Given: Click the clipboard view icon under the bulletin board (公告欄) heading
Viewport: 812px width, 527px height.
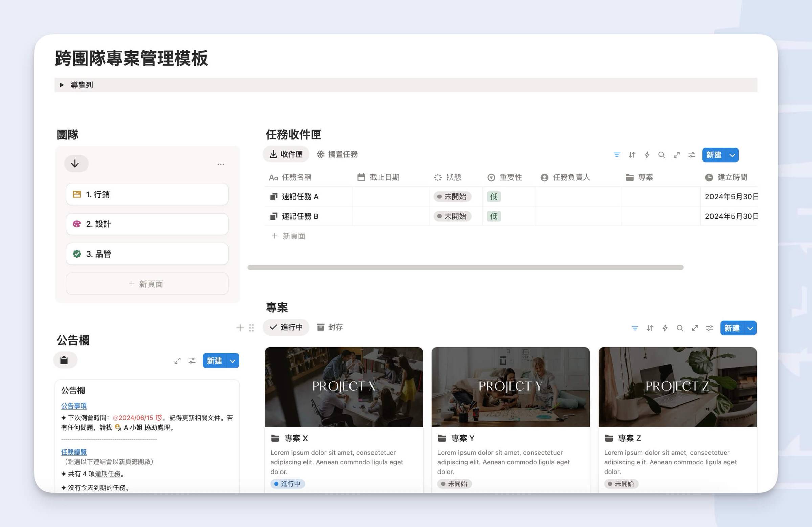Looking at the screenshot, I should pyautogui.click(x=64, y=360).
